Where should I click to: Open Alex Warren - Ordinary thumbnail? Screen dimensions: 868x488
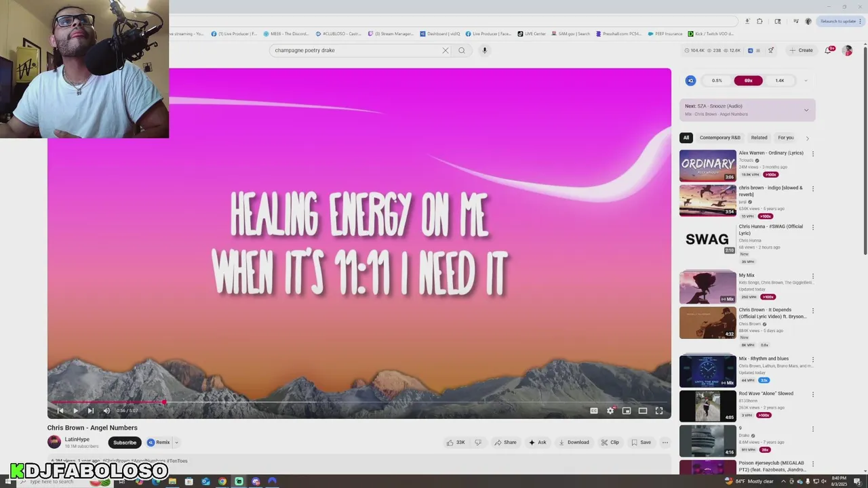pyautogui.click(x=708, y=165)
